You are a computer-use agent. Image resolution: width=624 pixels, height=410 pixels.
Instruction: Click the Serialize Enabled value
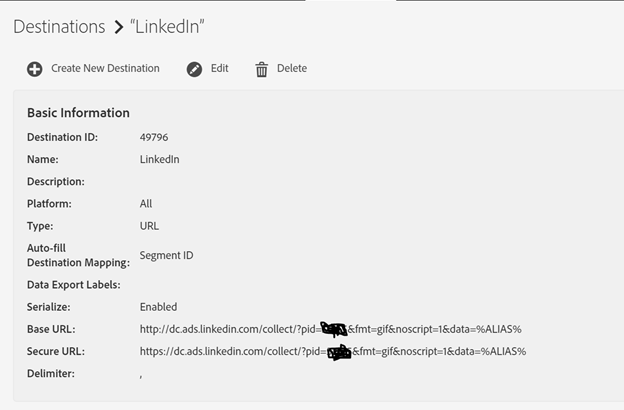[158, 307]
